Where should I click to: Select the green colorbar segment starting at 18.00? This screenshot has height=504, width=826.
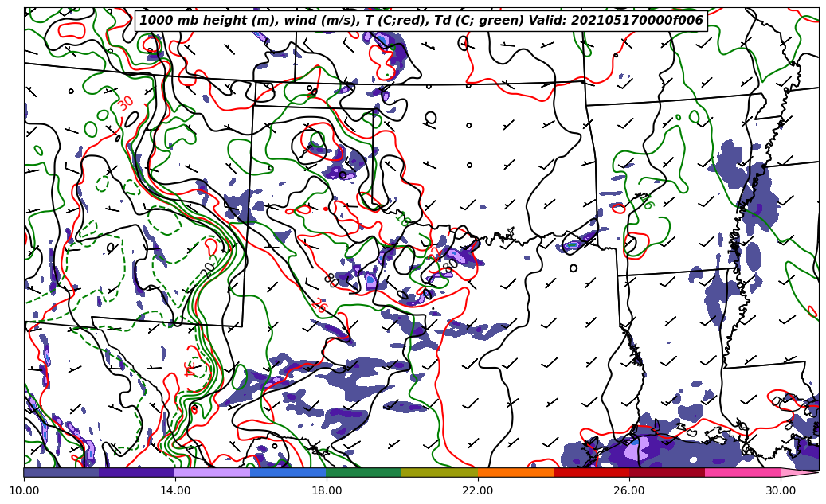pos(364,472)
